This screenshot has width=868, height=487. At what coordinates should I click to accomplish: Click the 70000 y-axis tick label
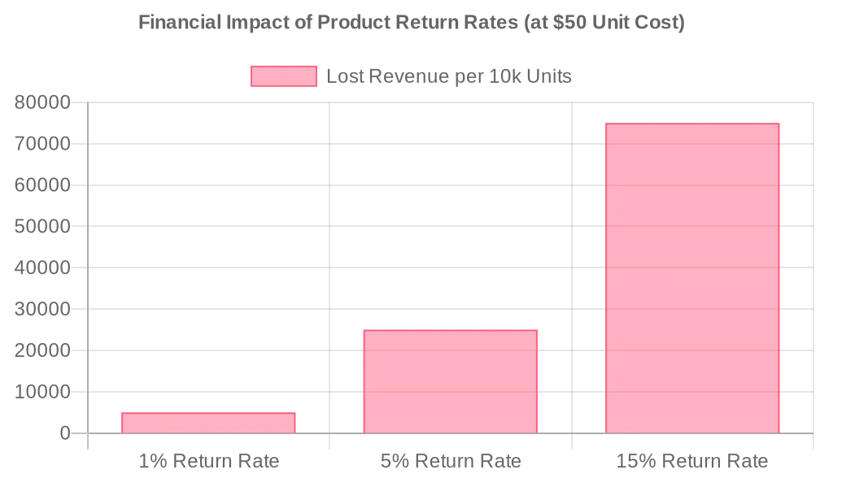(43, 145)
